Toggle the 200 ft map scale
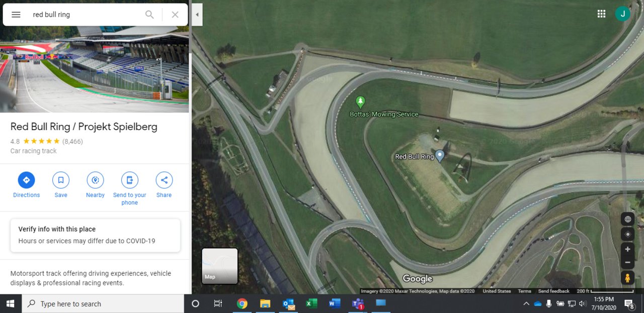This screenshot has height=313, width=644. [605, 291]
